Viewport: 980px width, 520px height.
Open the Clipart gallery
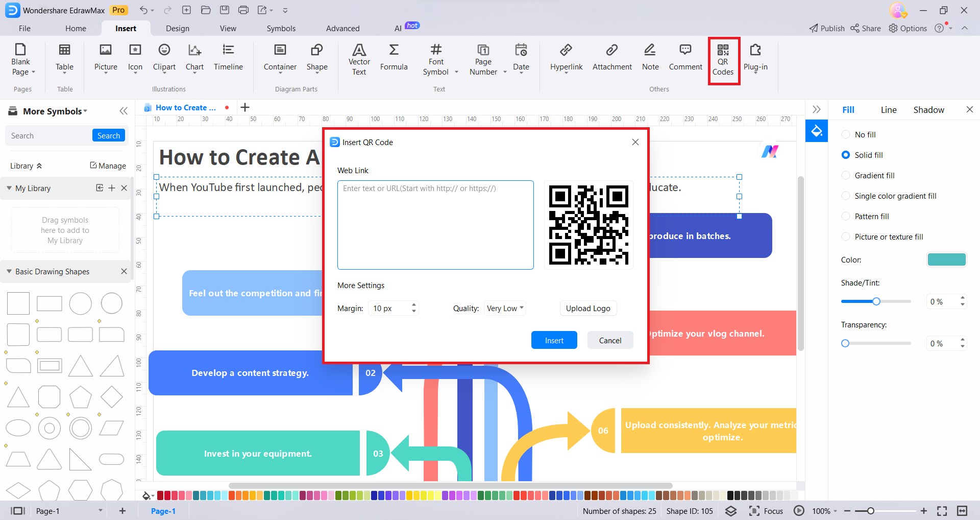[164, 59]
